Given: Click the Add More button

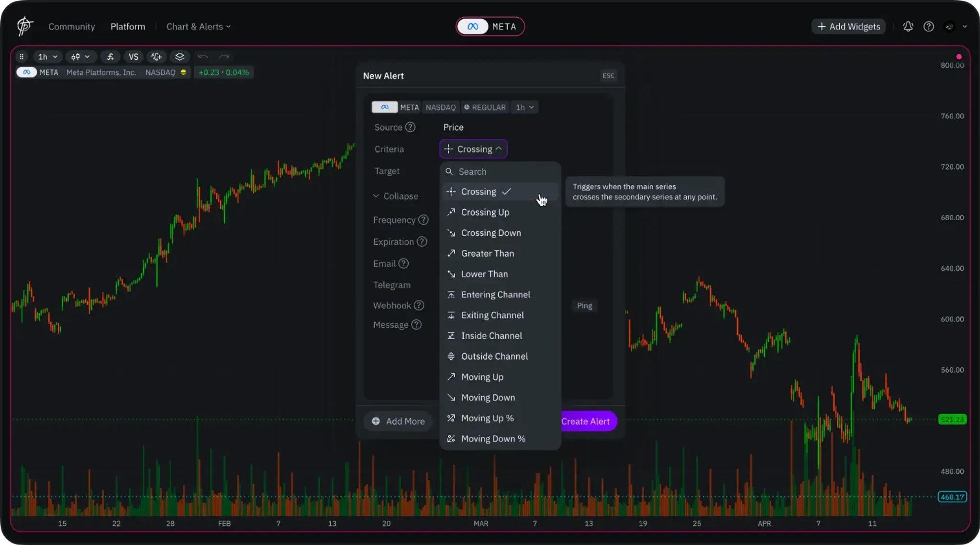Looking at the screenshot, I should (398, 421).
